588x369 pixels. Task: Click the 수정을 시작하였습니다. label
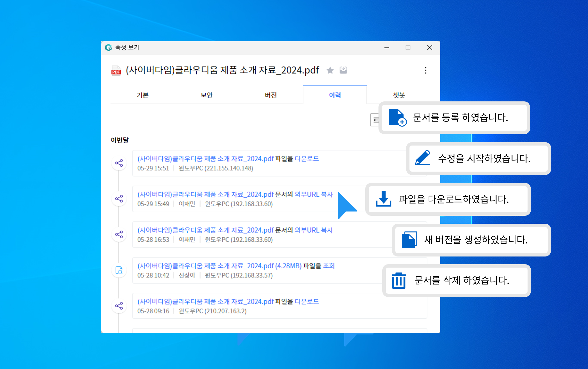click(x=484, y=158)
